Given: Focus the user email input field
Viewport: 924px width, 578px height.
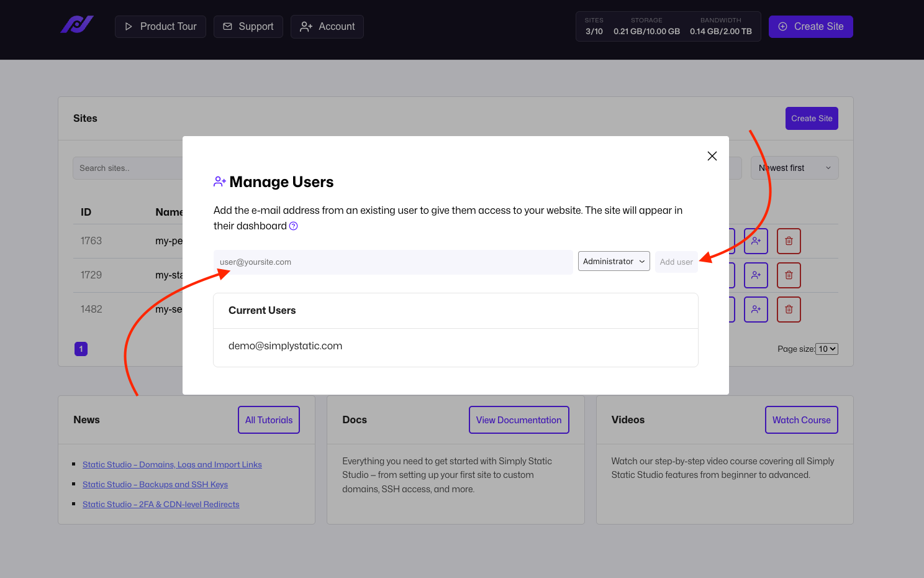Looking at the screenshot, I should click(393, 262).
